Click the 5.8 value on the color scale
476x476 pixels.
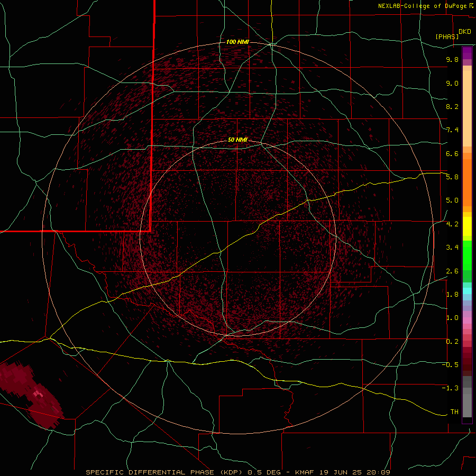(452, 177)
